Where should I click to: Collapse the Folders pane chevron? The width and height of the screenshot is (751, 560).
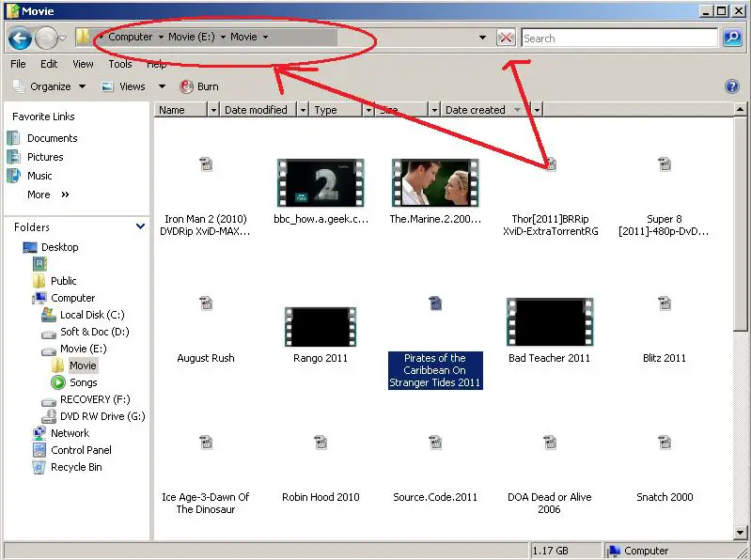pos(140,226)
